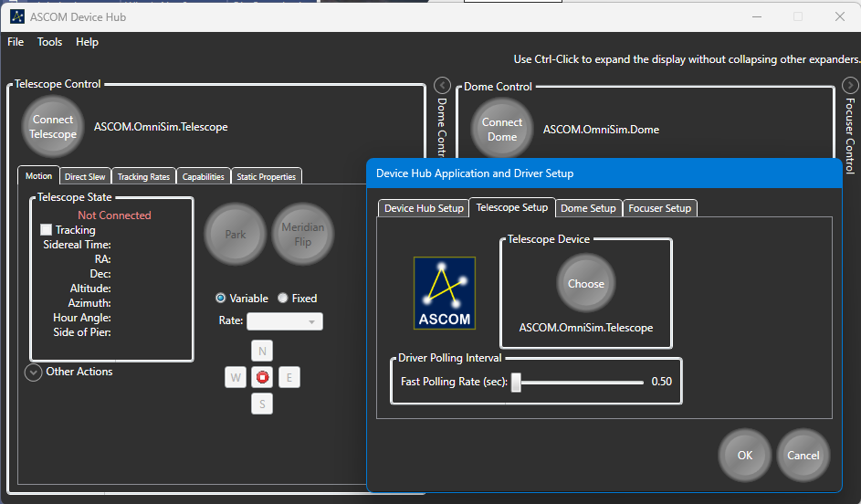
Task: Select the Telescope Setup tab
Action: (512, 207)
